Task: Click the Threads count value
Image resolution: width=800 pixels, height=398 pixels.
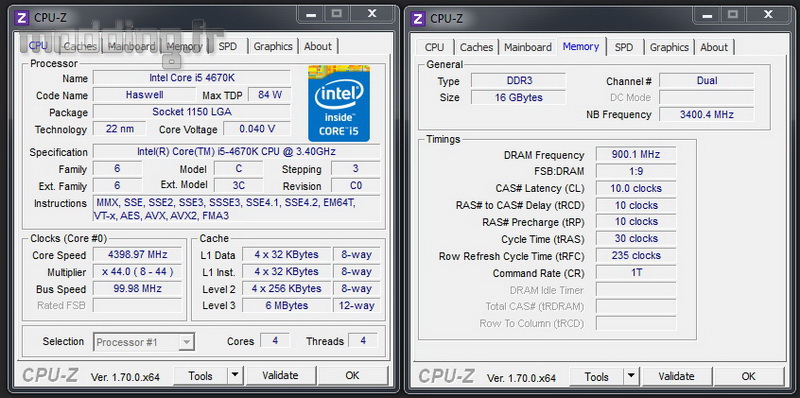Action: pyautogui.click(x=363, y=341)
